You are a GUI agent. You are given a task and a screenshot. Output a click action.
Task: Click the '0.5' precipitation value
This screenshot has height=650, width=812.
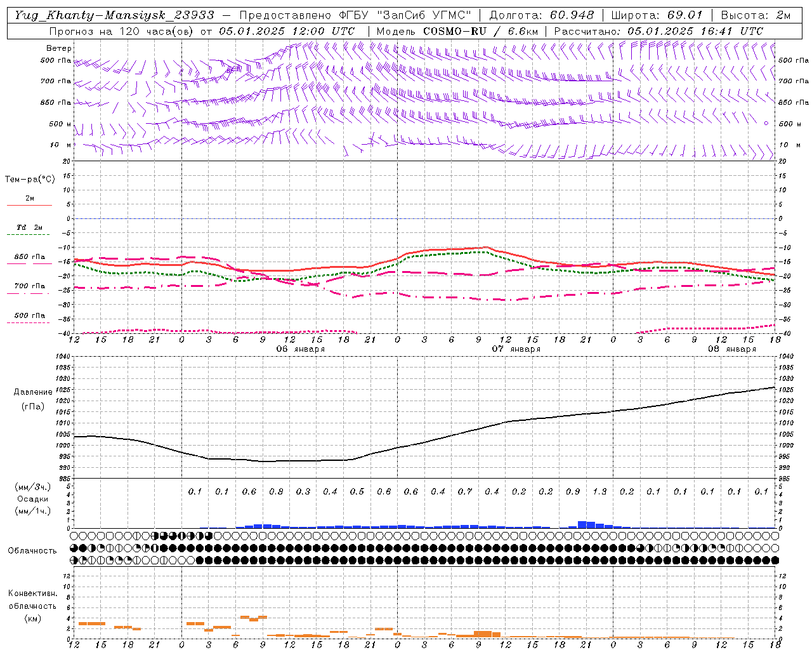(357, 491)
